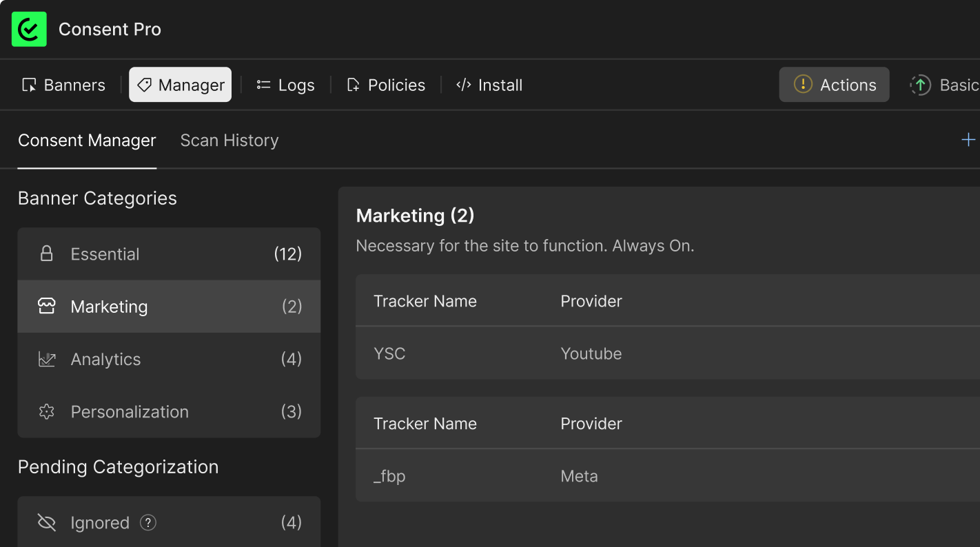Click the Marketing storefront icon
This screenshot has width=980, height=547.
[47, 307]
